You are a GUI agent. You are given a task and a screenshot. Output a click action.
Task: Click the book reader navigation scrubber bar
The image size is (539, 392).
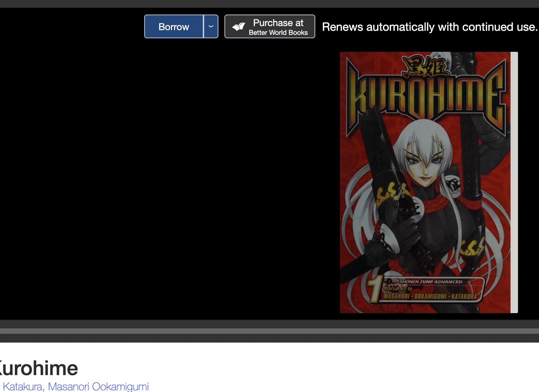point(269,331)
